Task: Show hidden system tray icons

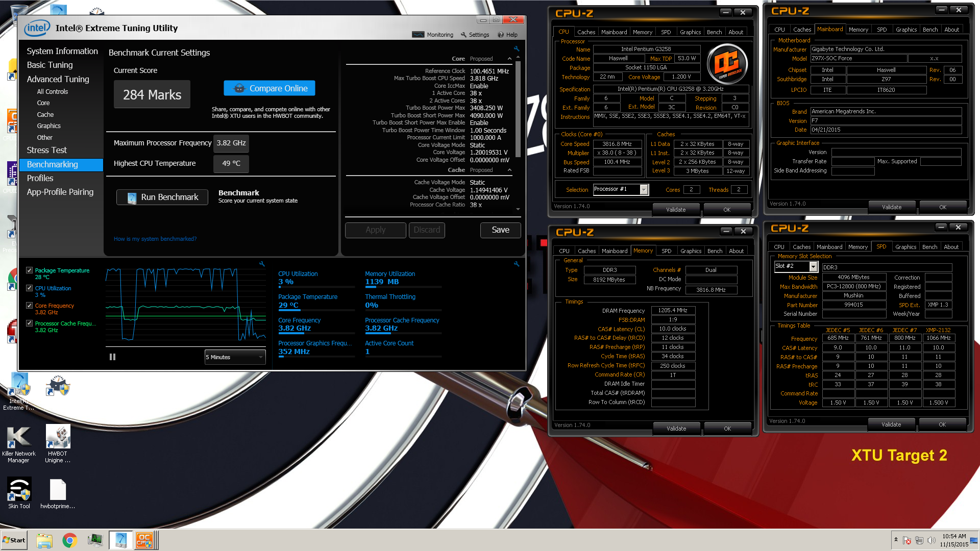Action: pos(896,540)
